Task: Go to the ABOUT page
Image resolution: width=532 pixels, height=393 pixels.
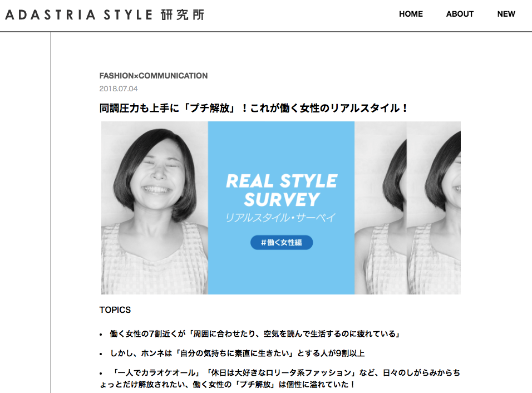Action: point(460,14)
